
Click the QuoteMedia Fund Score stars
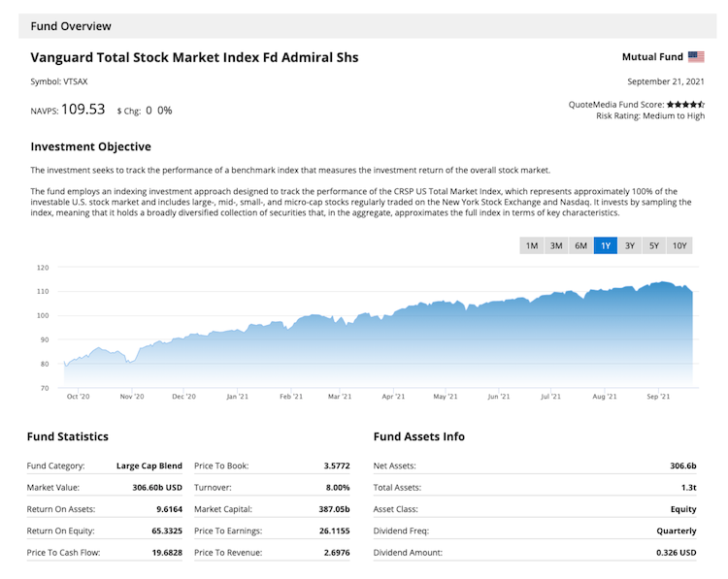[685, 105]
